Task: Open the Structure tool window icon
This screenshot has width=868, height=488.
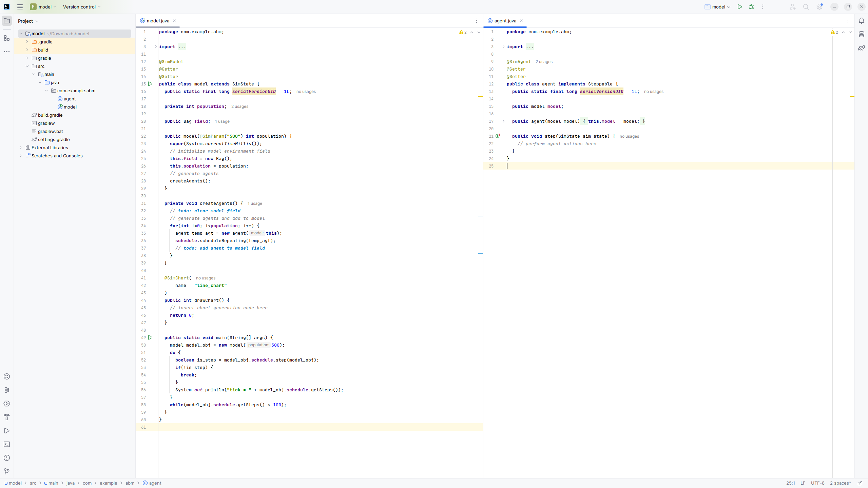Action: coord(7,38)
